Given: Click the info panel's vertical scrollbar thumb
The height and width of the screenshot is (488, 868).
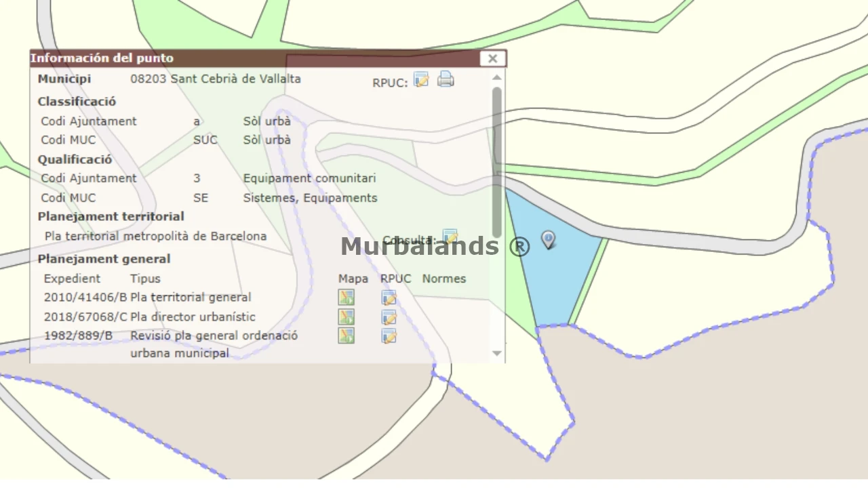Looking at the screenshot, I should point(497,163).
